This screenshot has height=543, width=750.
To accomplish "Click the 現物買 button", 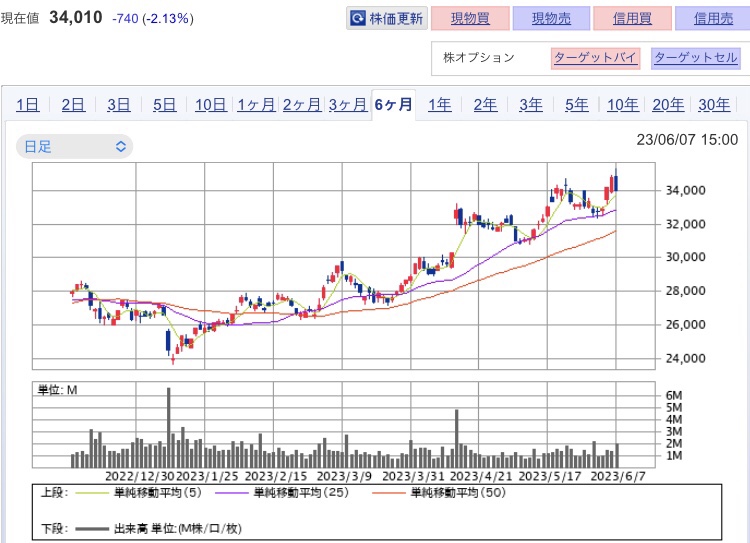I will [470, 19].
